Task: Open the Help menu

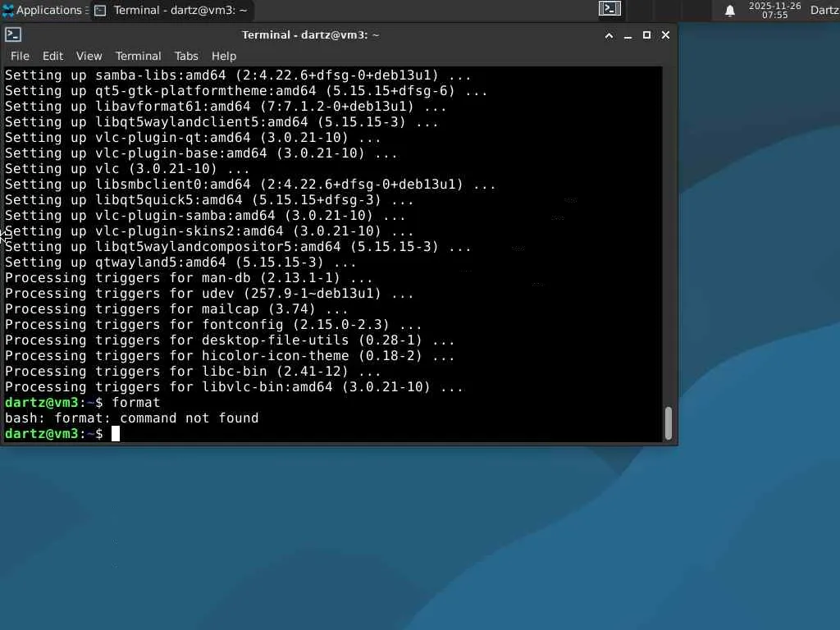Action: (x=224, y=56)
